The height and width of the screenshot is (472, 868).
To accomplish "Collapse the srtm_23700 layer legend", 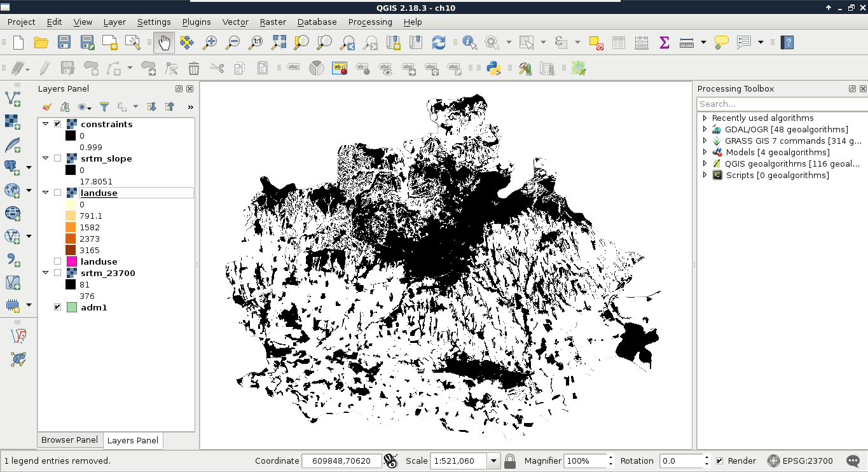I will click(x=46, y=273).
